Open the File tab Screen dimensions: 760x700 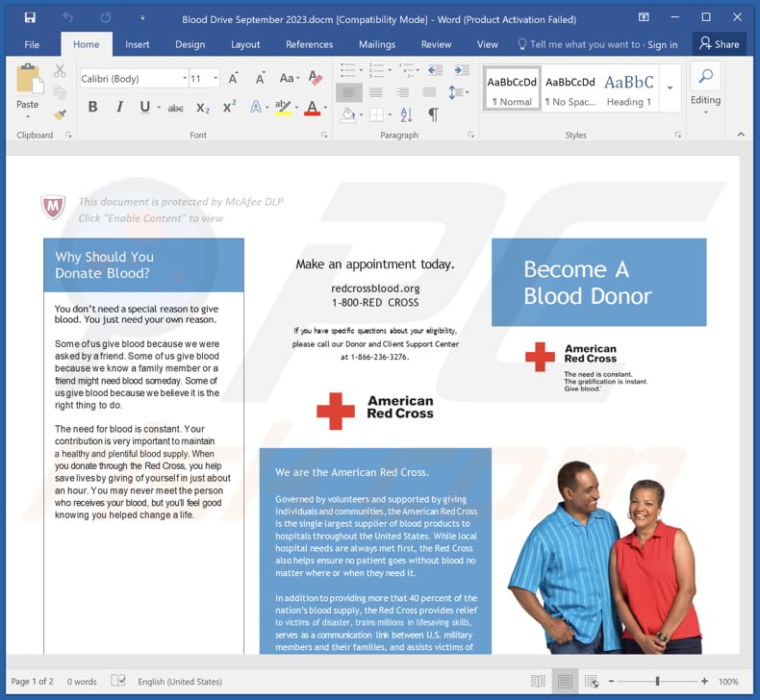click(32, 44)
